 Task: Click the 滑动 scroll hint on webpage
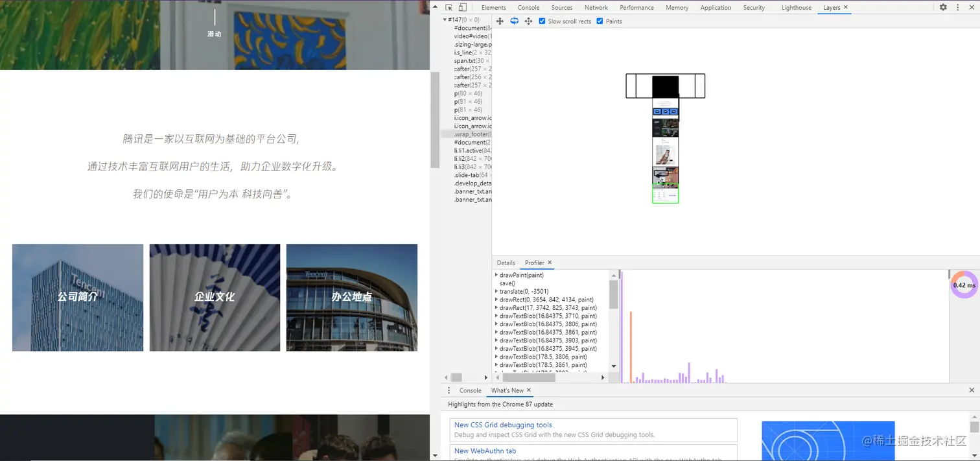[215, 34]
